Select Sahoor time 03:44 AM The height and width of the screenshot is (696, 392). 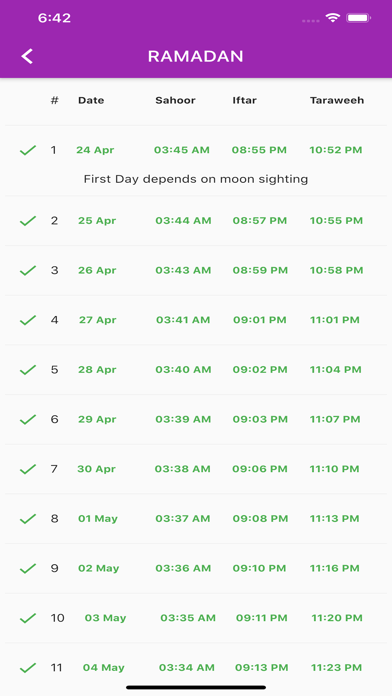coord(183,221)
